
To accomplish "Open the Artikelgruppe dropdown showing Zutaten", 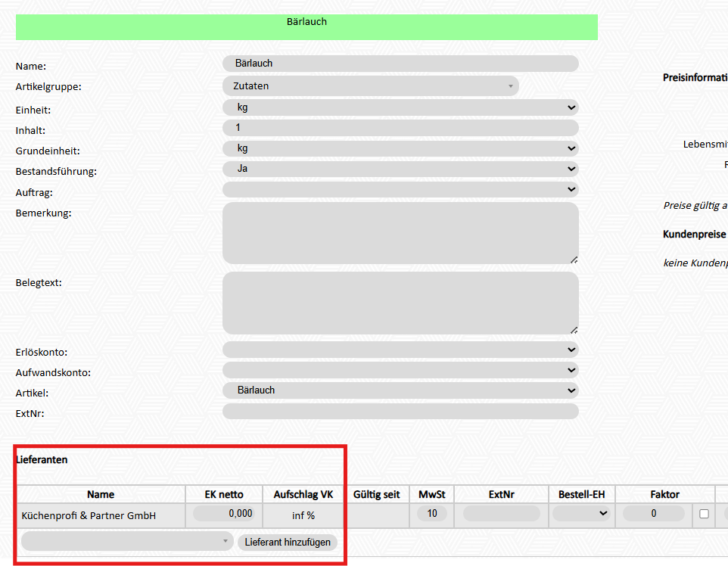I will 371,86.
